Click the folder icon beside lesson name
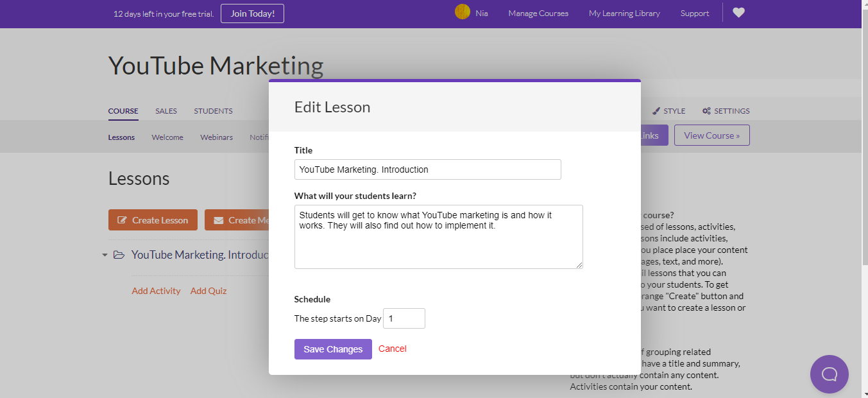868x398 pixels. (119, 255)
